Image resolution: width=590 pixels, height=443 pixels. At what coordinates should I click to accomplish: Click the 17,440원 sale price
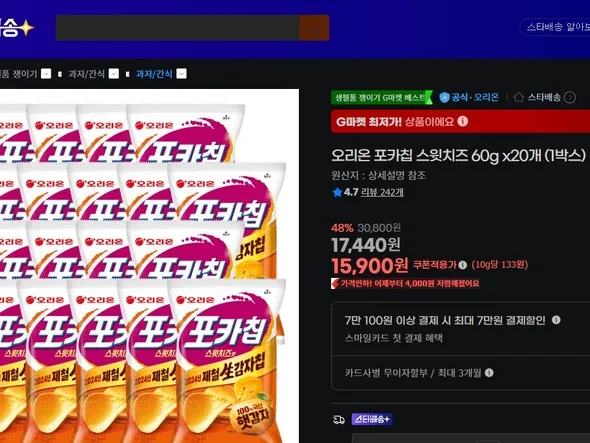(366, 245)
